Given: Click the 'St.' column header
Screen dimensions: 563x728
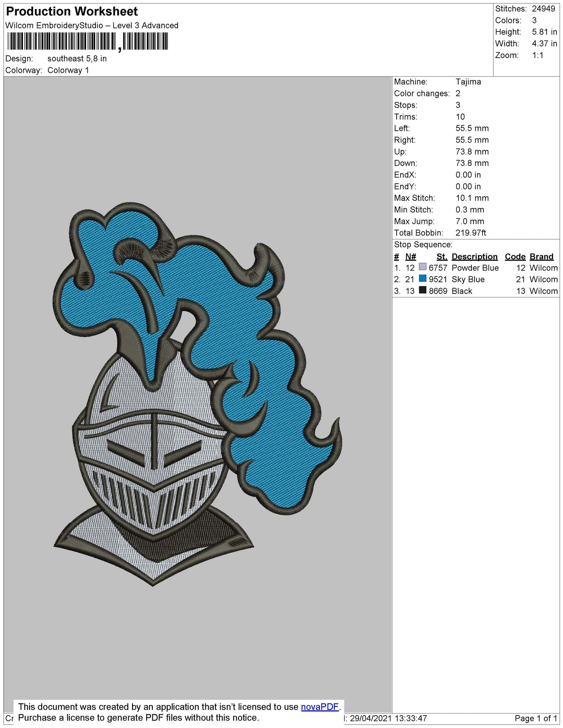Looking at the screenshot, I should click(x=442, y=257).
